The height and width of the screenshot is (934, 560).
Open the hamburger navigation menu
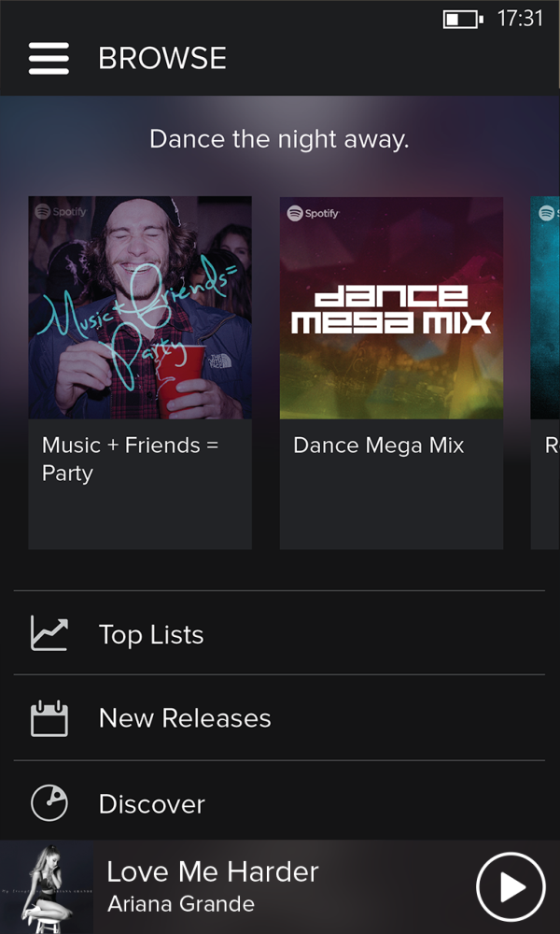pyautogui.click(x=49, y=58)
